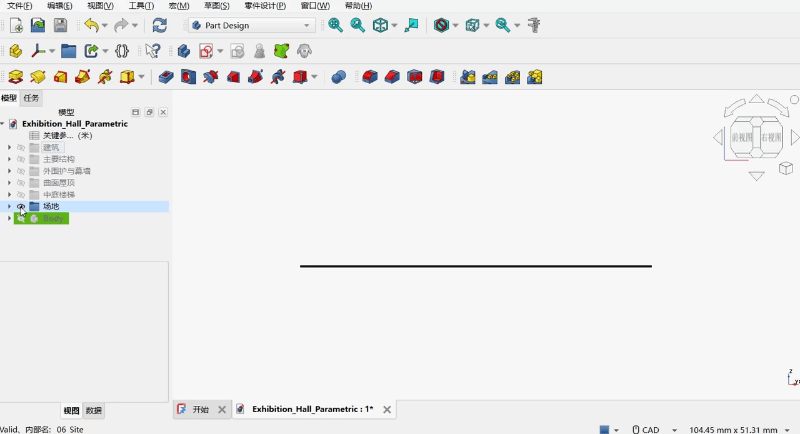Undo the last action
Viewport: 800px width, 434px height.
tap(92, 25)
